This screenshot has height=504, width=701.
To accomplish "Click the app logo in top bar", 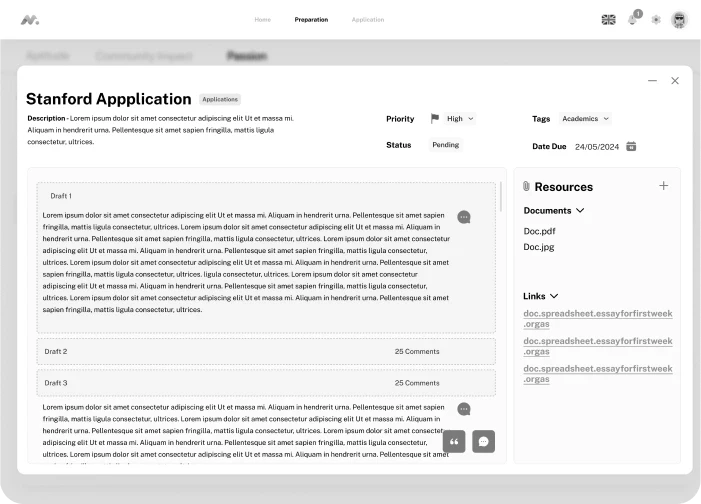I will tap(30, 20).
